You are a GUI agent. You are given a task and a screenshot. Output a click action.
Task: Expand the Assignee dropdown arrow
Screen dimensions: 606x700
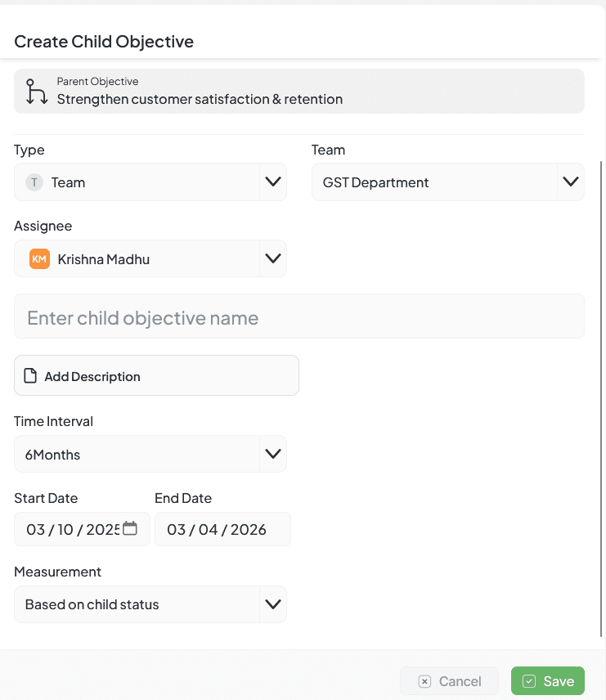tap(272, 259)
